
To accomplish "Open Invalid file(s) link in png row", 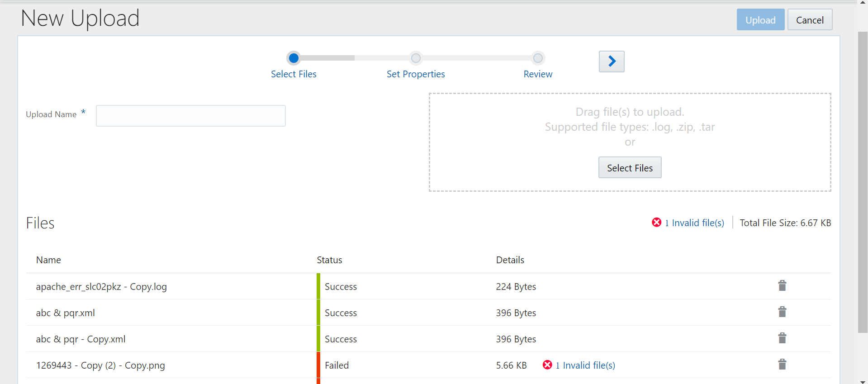I will click(585, 365).
